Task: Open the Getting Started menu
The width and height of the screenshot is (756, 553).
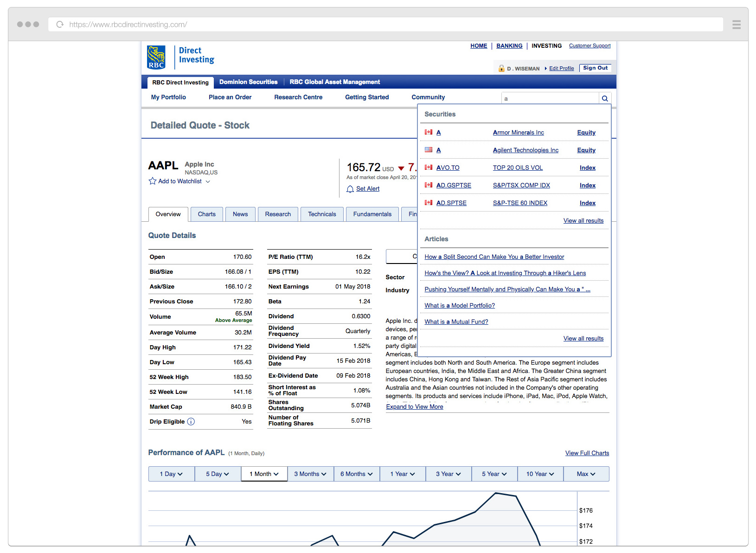Action: [367, 97]
